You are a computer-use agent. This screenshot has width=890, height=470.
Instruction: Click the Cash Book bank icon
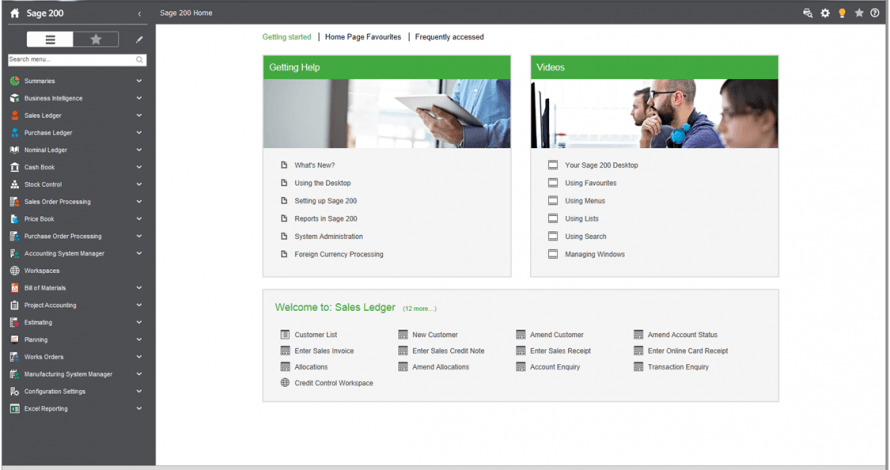[x=15, y=167]
